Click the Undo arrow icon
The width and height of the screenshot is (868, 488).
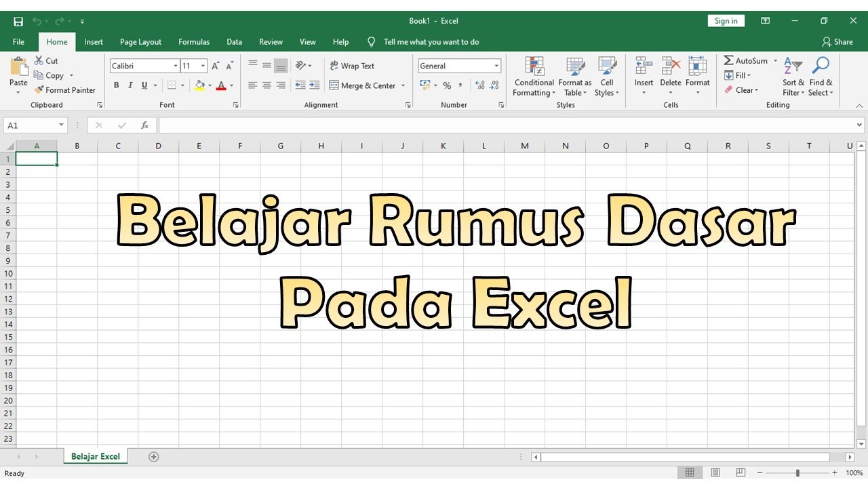[x=36, y=21]
